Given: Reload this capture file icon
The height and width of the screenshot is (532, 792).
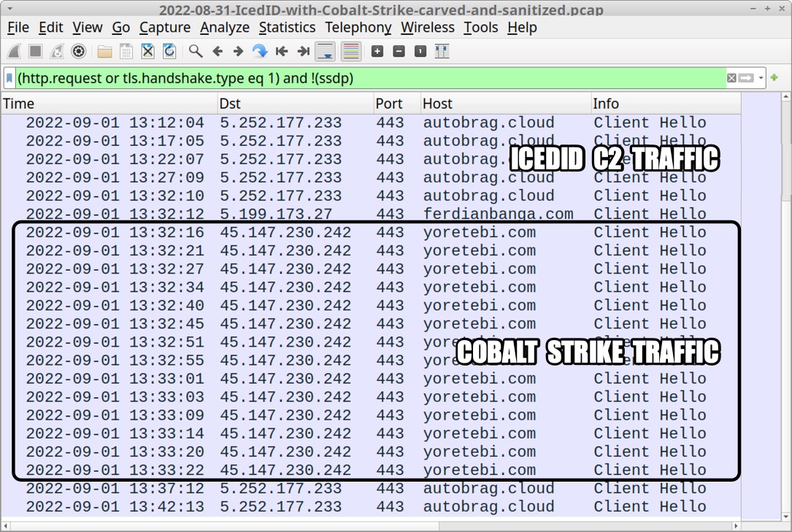Looking at the screenshot, I should tap(169, 52).
